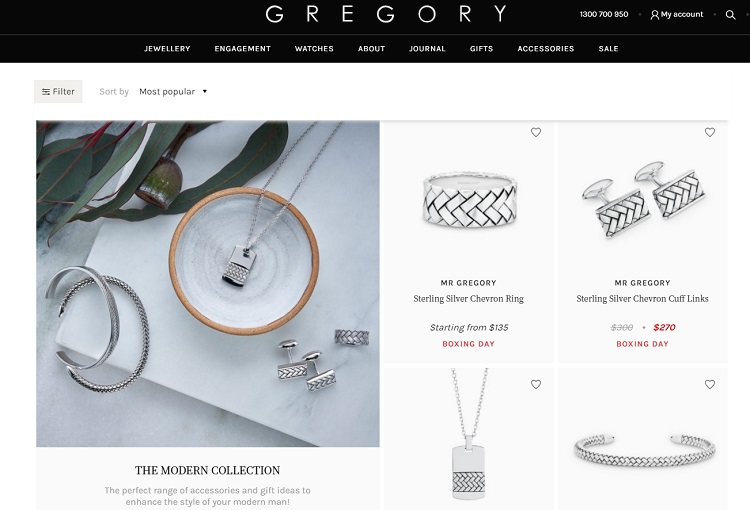Image resolution: width=750 pixels, height=510 pixels.
Task: Open the Jewellery menu
Action: [167, 49]
